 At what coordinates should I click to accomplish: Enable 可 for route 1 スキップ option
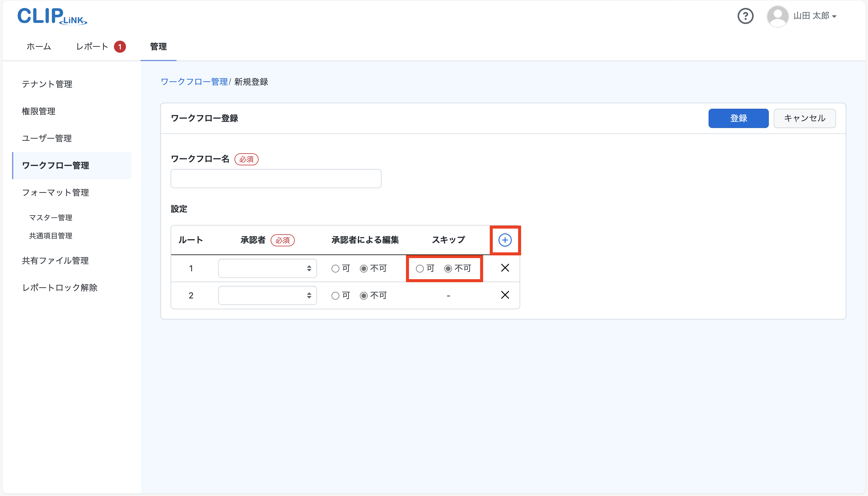coord(420,268)
